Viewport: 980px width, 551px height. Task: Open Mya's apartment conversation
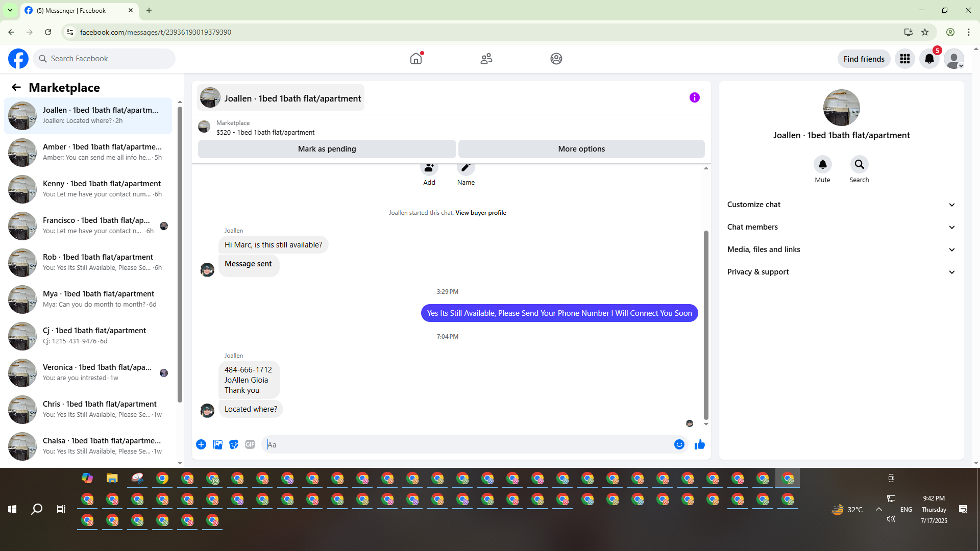pyautogui.click(x=88, y=299)
